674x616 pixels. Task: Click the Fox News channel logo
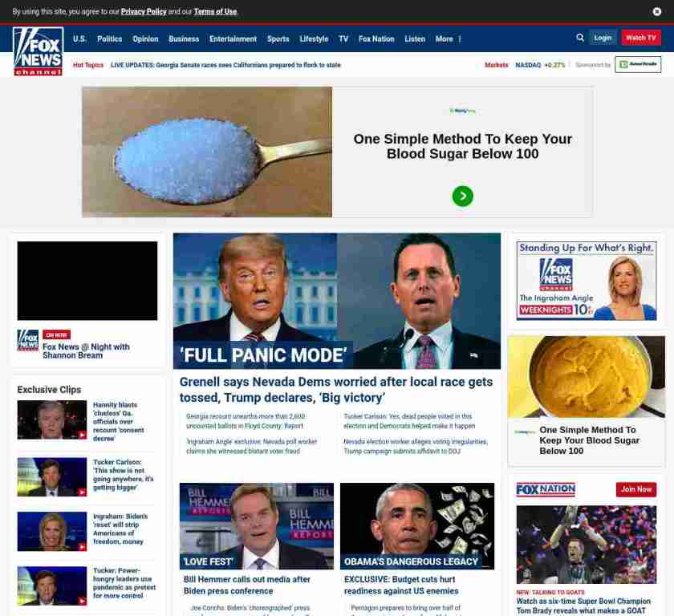tap(39, 51)
